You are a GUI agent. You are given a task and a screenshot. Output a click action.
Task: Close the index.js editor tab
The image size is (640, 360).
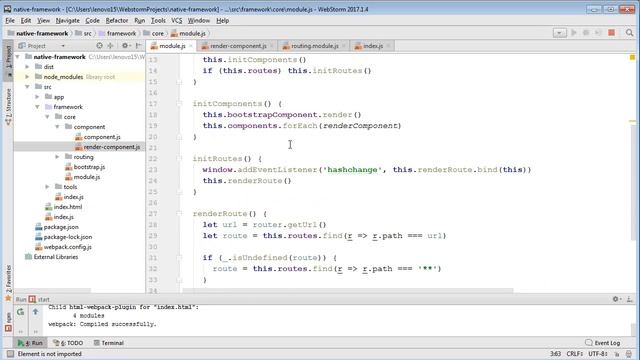coord(388,46)
